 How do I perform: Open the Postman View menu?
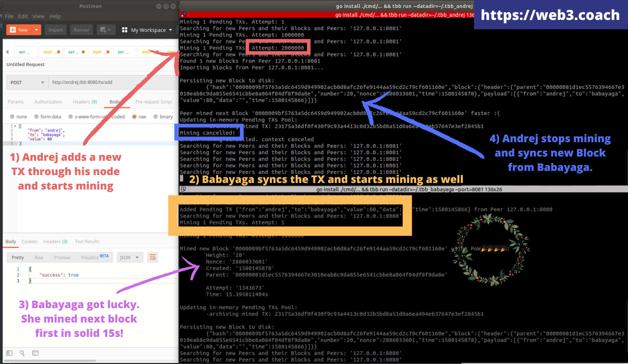pos(39,16)
